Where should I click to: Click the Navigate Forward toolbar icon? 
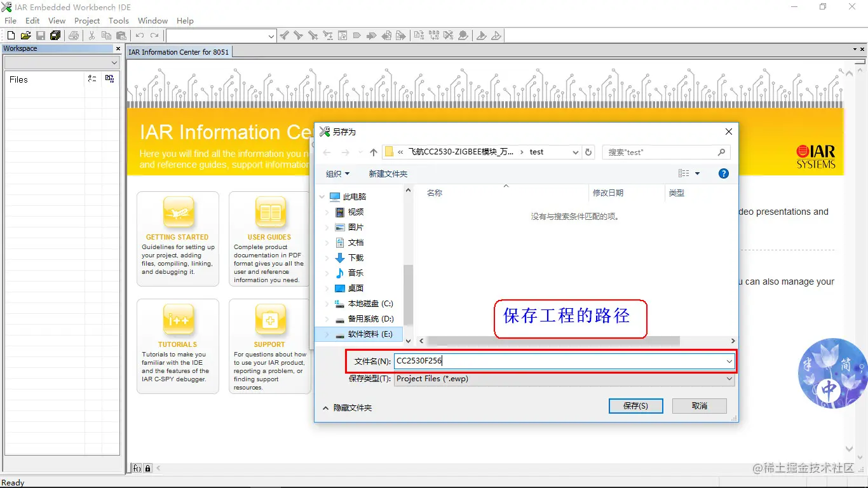pyautogui.click(x=400, y=36)
